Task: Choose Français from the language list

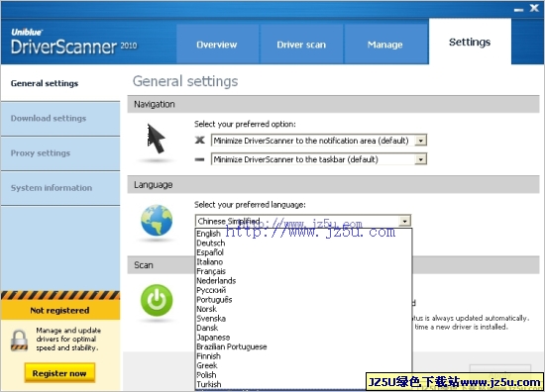Action: pyautogui.click(x=303, y=271)
